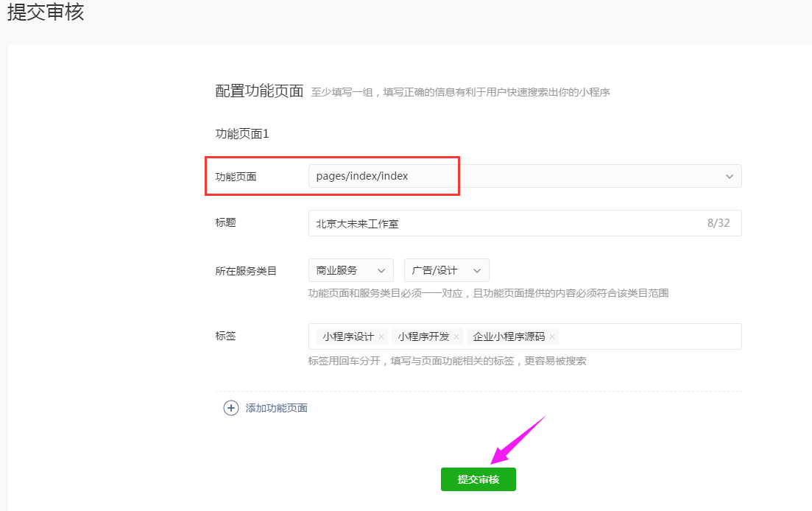812x511 pixels.
Task: Click the 提交审核 page title at top
Action: tap(46, 13)
